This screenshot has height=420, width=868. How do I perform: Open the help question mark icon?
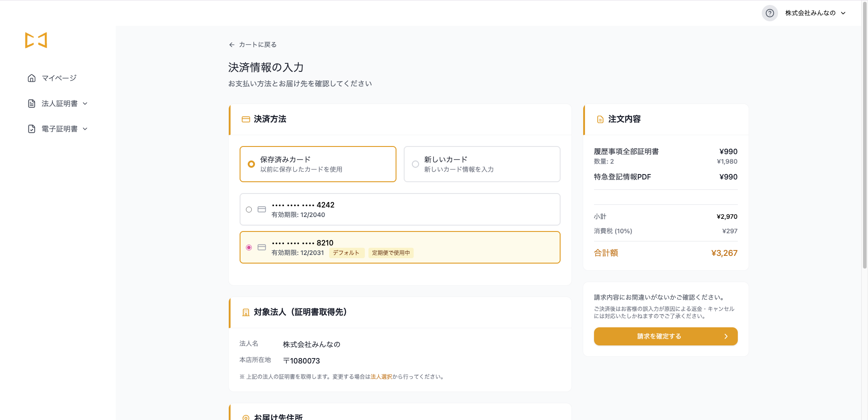(x=769, y=13)
